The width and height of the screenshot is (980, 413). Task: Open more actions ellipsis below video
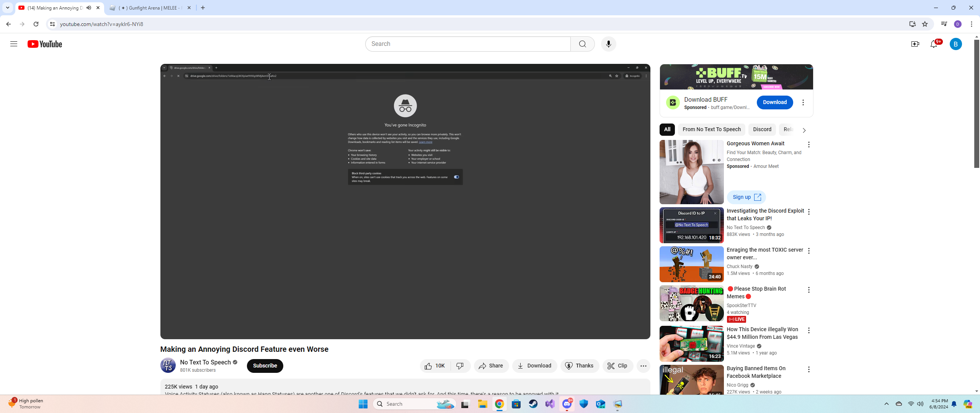pyautogui.click(x=643, y=366)
